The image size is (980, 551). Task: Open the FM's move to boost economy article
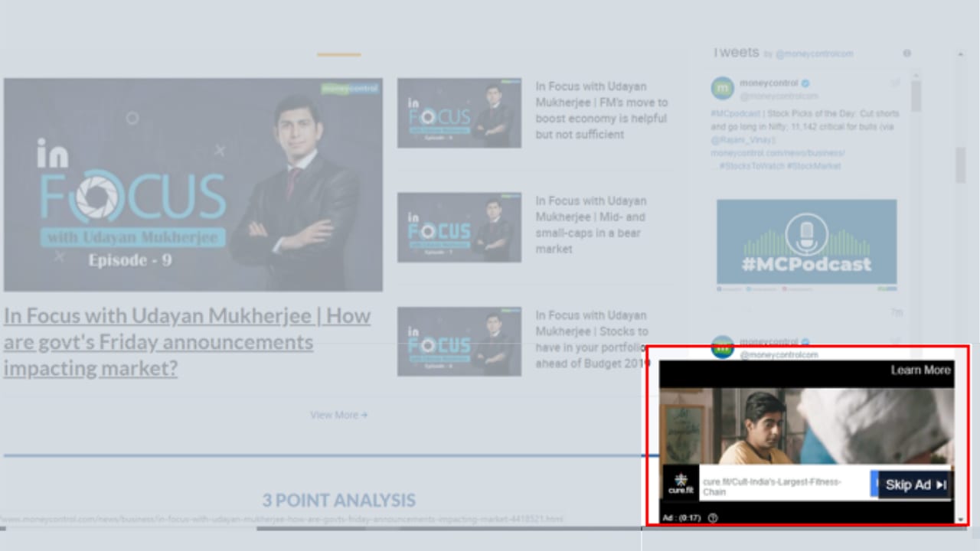(x=602, y=111)
